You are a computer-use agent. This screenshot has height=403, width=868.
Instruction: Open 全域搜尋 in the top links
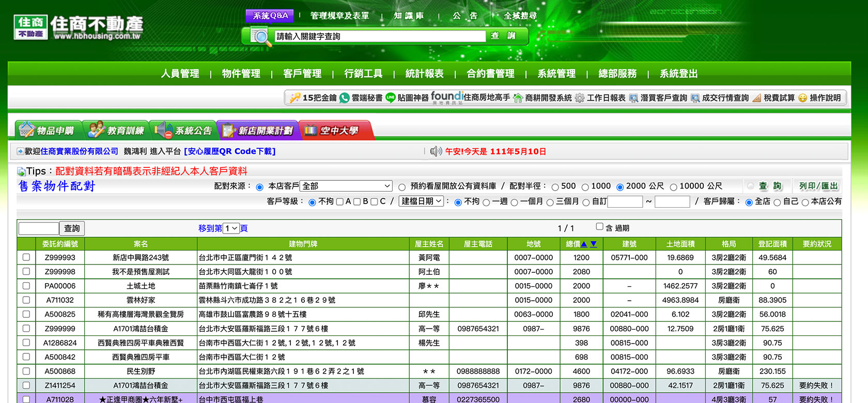coord(520,16)
